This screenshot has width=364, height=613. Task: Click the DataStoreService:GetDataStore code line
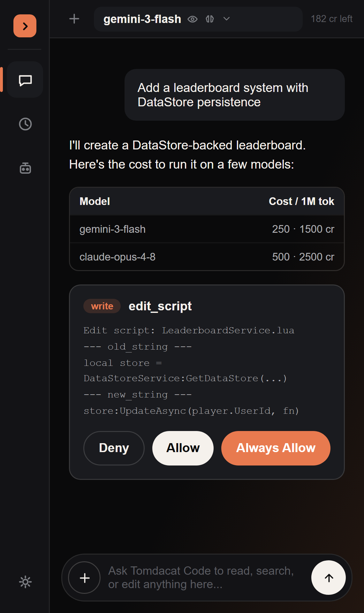pyautogui.click(x=185, y=378)
